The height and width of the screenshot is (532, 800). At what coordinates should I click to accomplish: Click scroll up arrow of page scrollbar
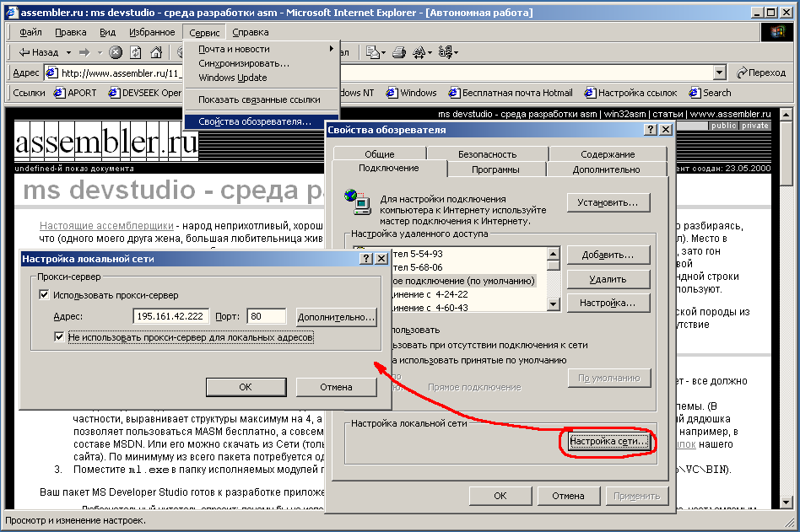tap(786, 115)
